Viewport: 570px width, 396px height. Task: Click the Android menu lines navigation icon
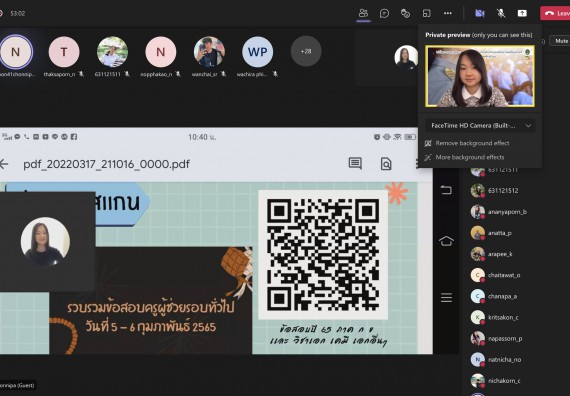point(446,297)
